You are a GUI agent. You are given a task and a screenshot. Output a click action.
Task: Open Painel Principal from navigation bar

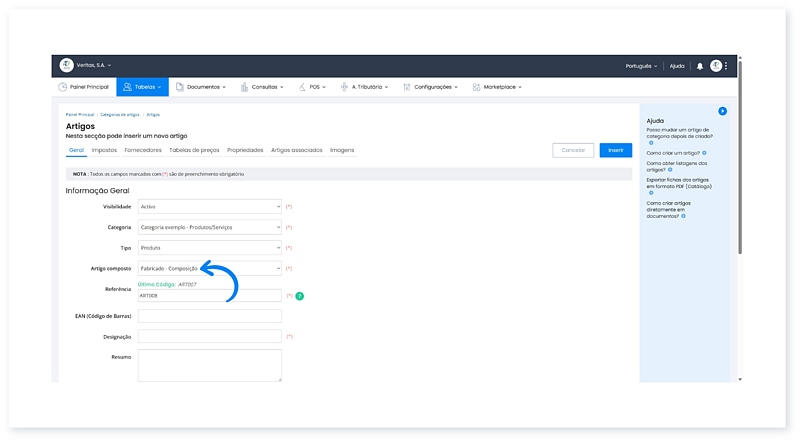pyautogui.click(x=86, y=87)
